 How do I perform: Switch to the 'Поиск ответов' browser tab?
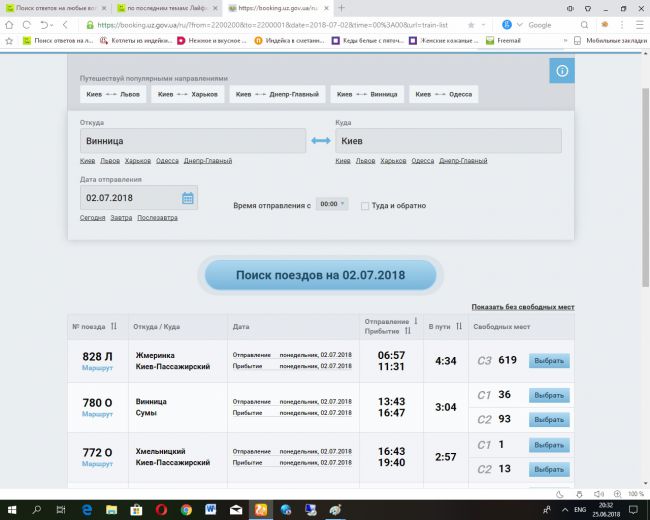[x=55, y=7]
